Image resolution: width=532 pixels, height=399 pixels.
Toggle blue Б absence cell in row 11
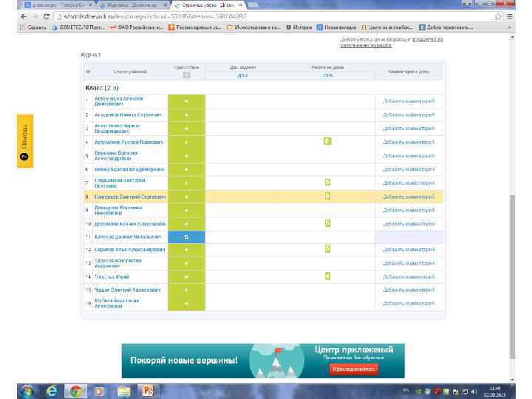[187, 237]
